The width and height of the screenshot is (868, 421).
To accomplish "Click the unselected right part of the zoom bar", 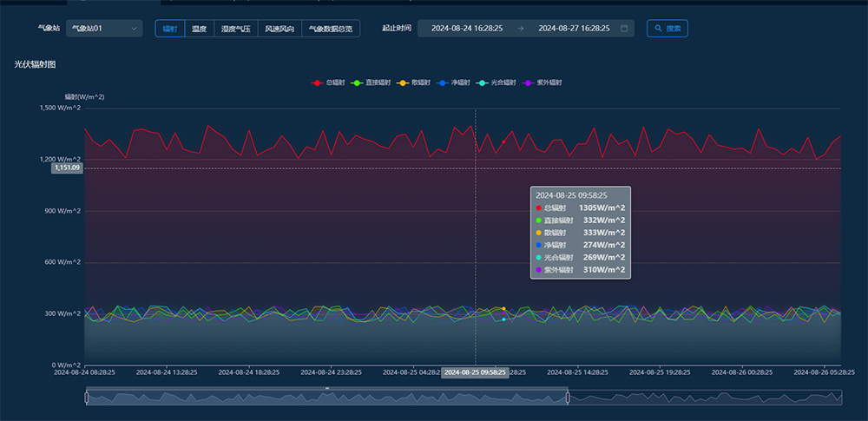I will click(703, 398).
